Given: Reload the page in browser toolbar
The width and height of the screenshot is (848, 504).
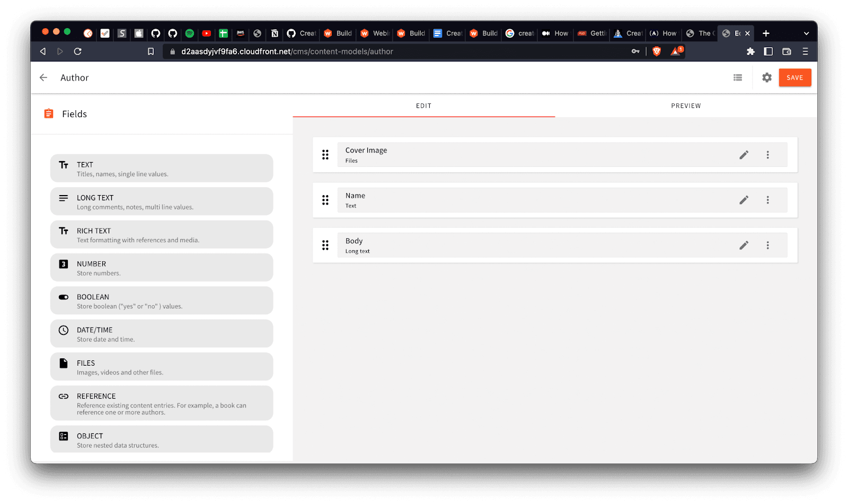Looking at the screenshot, I should [77, 51].
